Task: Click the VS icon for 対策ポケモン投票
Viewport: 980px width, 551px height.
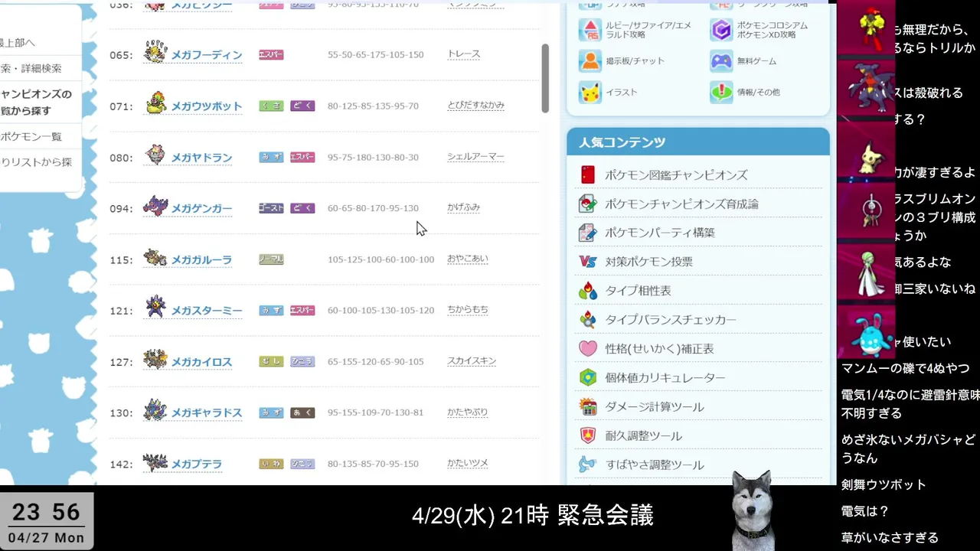Action: coord(587,262)
